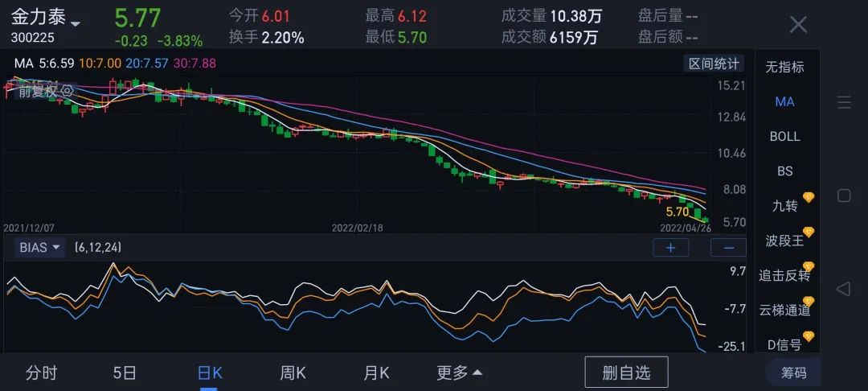Image resolution: width=868 pixels, height=391 pixels.
Task: Switch to 周K weekly chart tab
Action: coord(293,372)
